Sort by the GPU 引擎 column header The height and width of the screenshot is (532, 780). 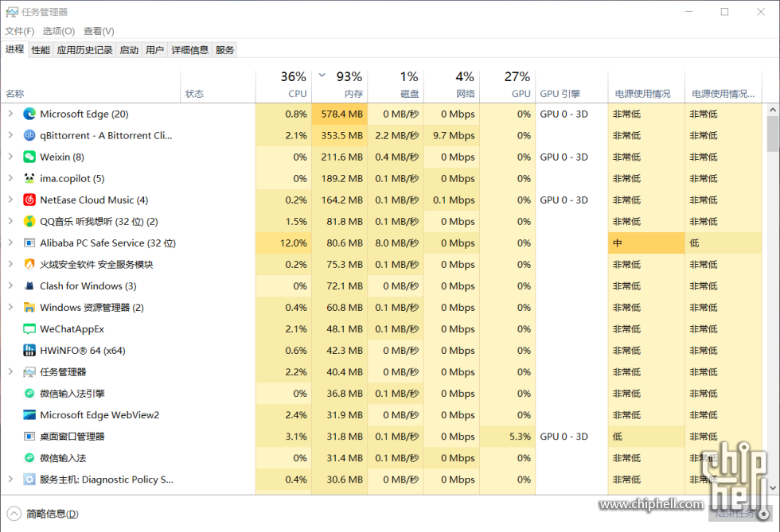571,87
